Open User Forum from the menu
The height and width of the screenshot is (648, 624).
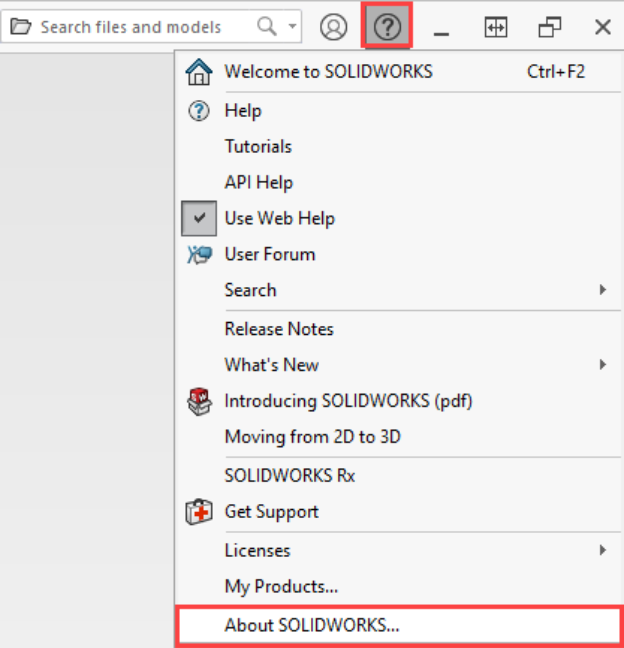pos(269,254)
